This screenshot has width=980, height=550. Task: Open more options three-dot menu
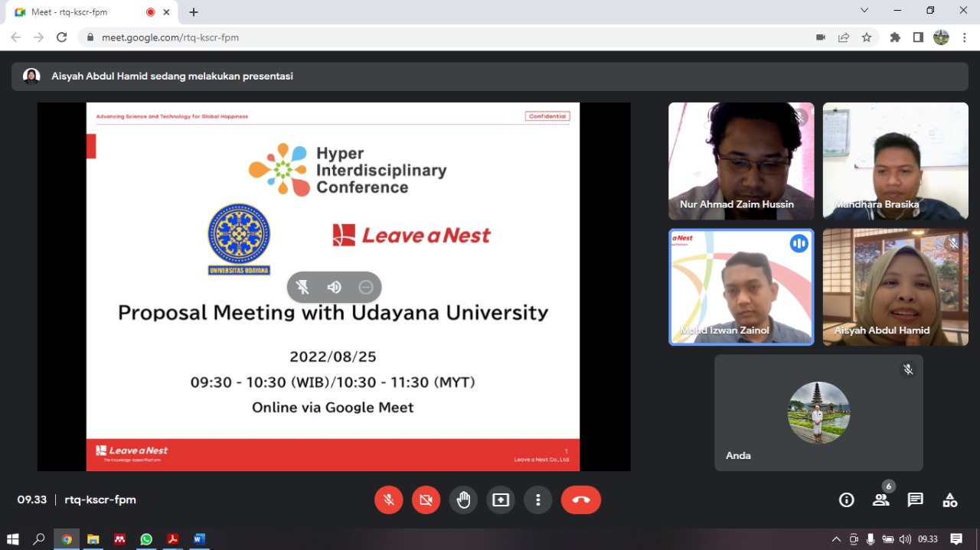[x=538, y=500]
